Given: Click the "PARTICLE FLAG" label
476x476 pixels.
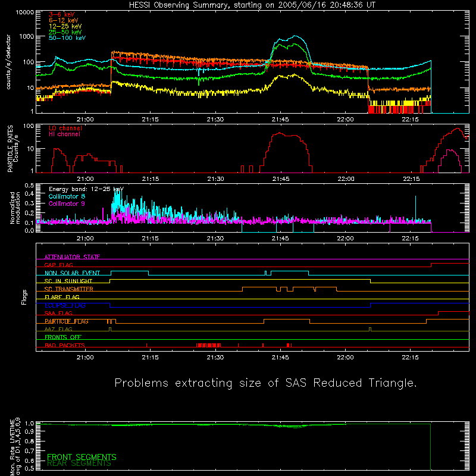Looking at the screenshot, I should pyautogui.click(x=67, y=321).
